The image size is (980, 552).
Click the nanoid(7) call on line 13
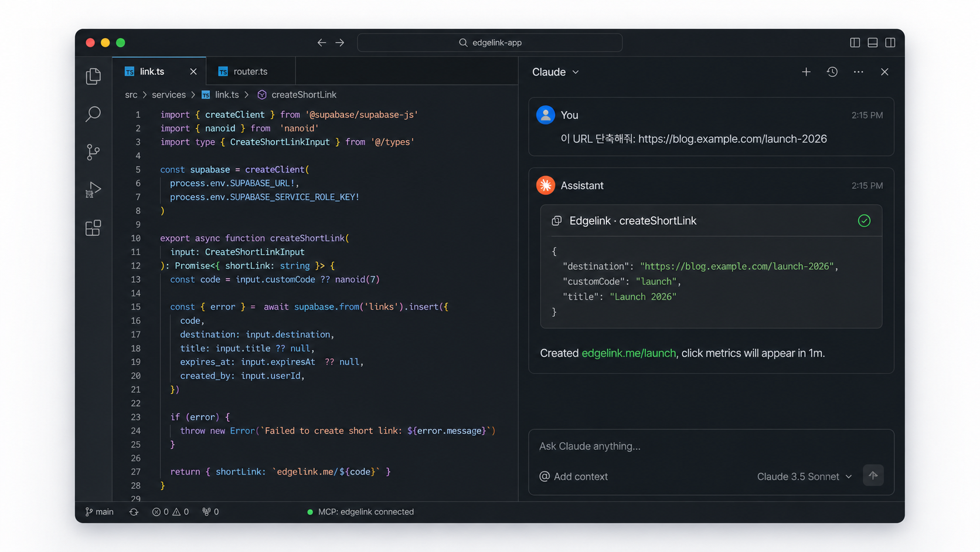[358, 279]
